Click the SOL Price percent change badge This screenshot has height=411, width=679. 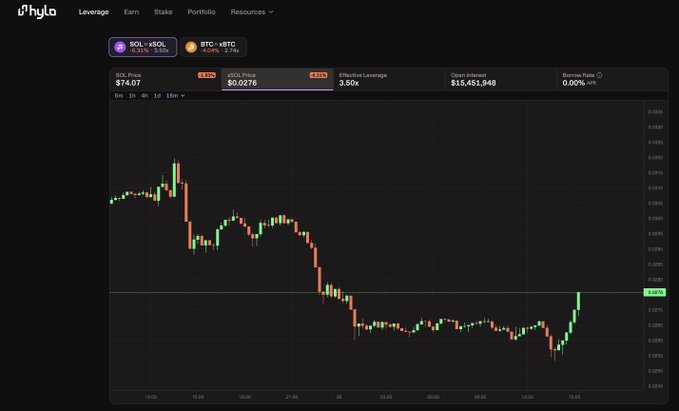click(x=207, y=75)
